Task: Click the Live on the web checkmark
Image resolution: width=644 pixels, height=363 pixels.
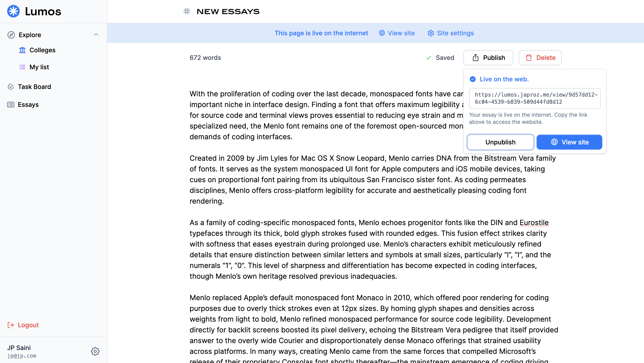Action: (x=472, y=79)
